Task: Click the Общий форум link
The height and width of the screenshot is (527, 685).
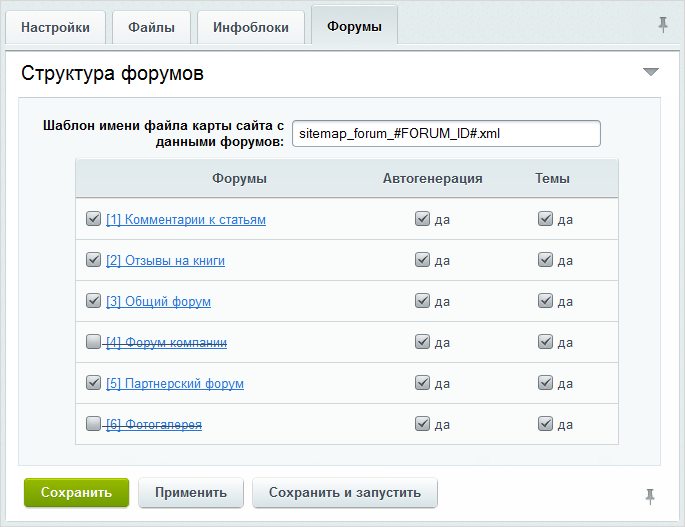Action: [x=158, y=302]
